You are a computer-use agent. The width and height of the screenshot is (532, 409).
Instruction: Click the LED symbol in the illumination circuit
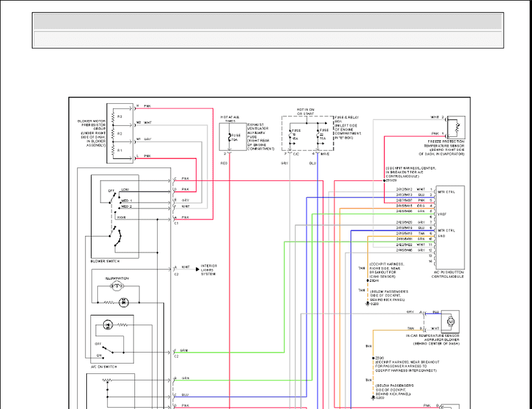(123, 302)
